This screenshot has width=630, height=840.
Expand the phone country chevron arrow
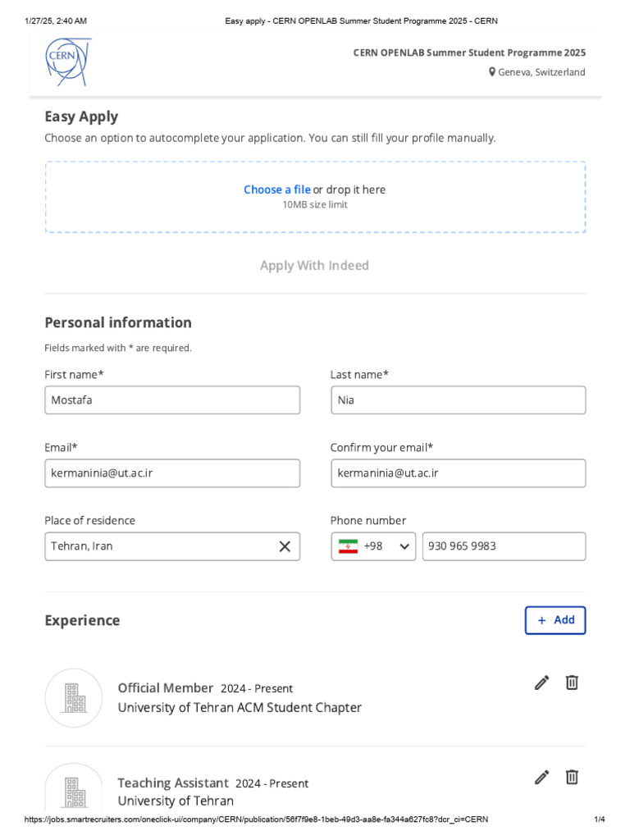pos(404,546)
